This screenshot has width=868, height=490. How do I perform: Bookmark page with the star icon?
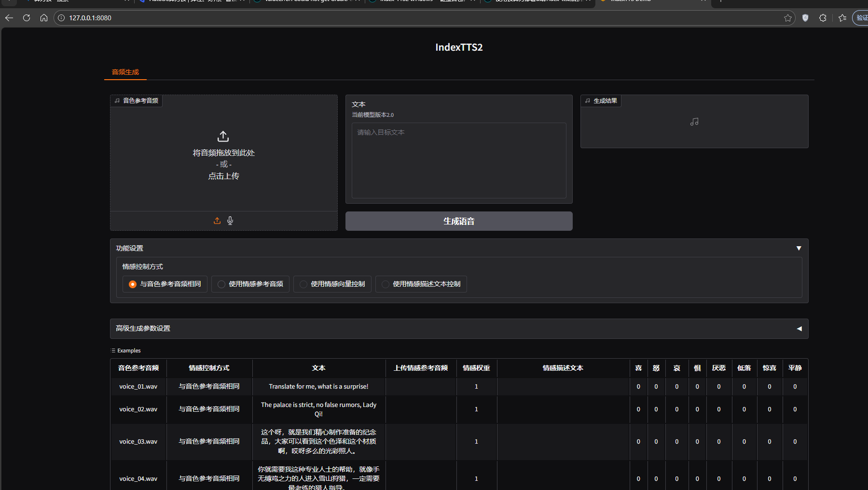pyautogui.click(x=788, y=18)
